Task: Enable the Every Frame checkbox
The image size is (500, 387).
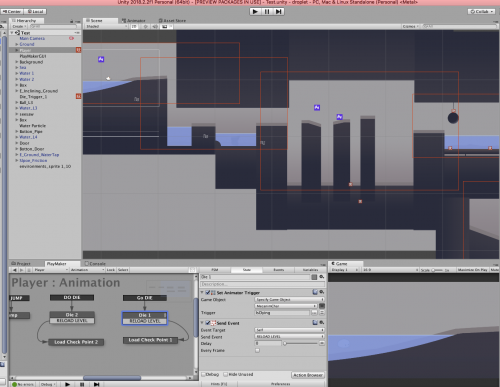Action: click(257, 350)
